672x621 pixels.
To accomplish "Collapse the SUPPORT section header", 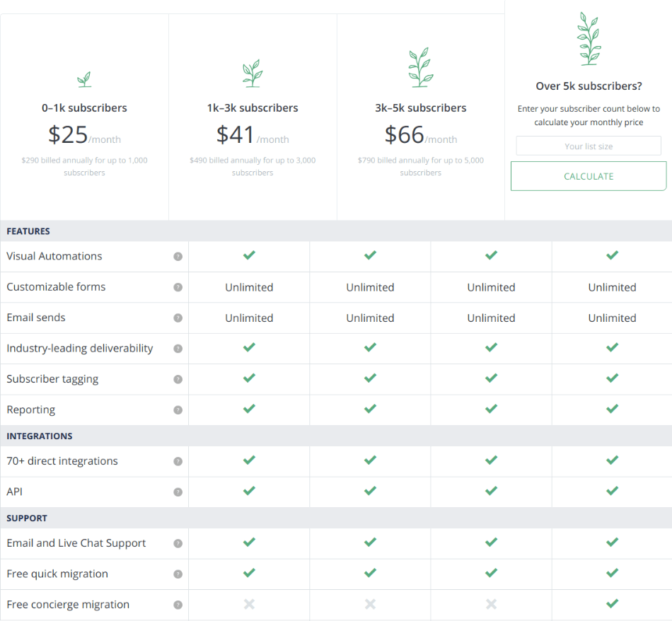I will coord(25,518).
